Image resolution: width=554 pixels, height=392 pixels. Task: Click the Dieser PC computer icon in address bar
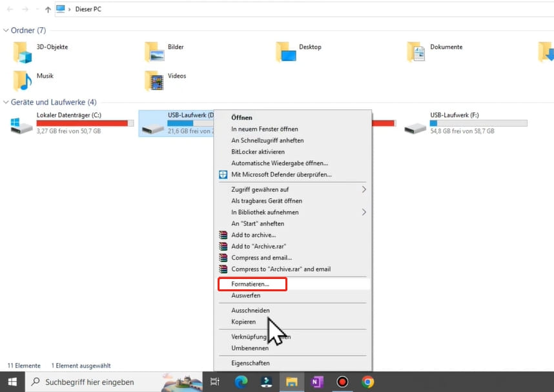pyautogui.click(x=61, y=9)
